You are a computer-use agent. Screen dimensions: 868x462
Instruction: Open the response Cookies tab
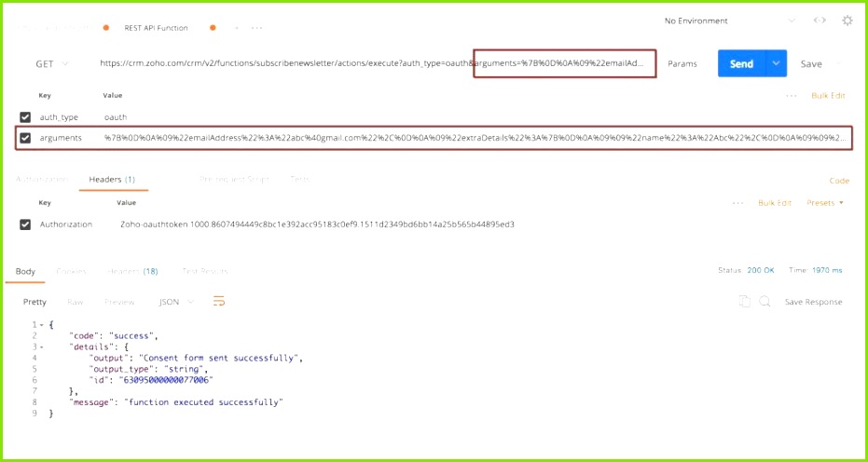[72, 271]
